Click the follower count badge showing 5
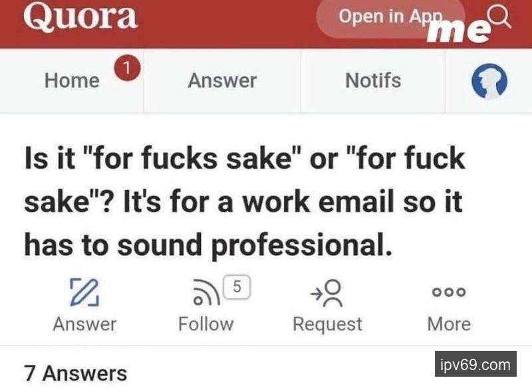532x392 pixels. (238, 286)
